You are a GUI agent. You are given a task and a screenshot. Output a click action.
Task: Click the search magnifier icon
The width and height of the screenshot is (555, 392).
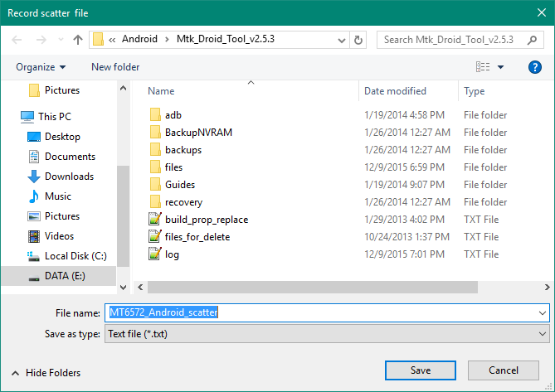pyautogui.click(x=533, y=39)
